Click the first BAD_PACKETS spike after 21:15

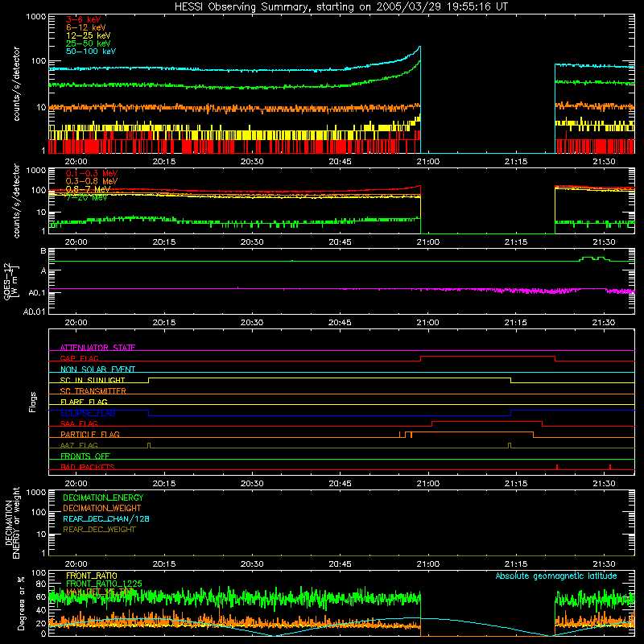point(557,467)
